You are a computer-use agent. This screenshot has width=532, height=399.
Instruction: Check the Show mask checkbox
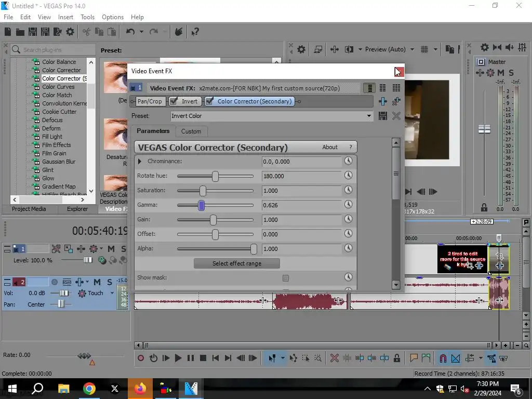(286, 278)
